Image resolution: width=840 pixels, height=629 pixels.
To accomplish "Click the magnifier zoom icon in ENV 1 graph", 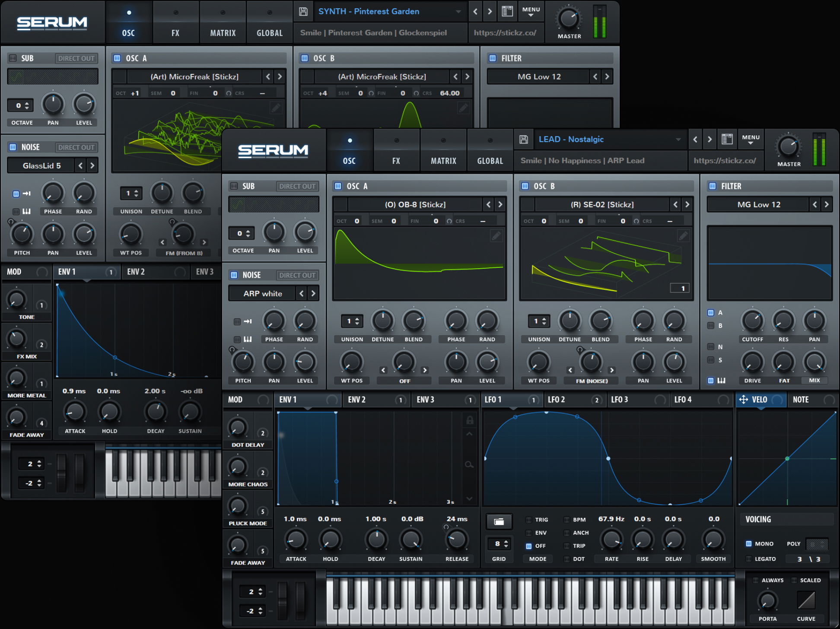I will 469,465.
